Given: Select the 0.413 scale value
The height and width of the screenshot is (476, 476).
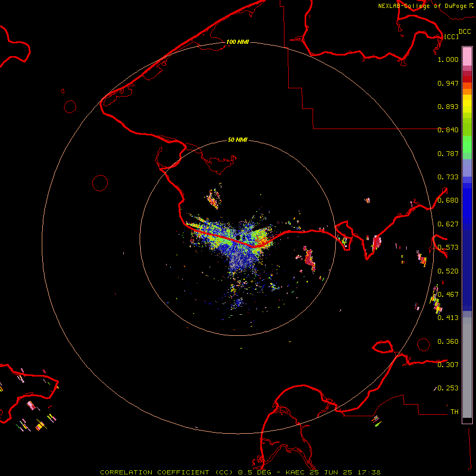Looking at the screenshot, I should tap(448, 318).
